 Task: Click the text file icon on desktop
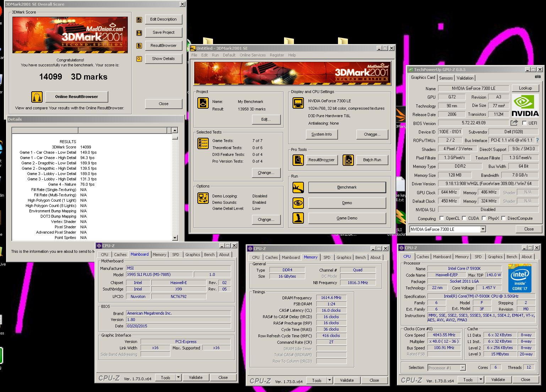tap(400, 185)
